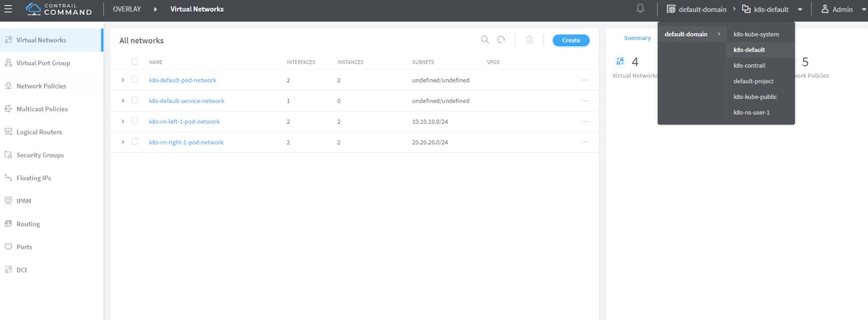Refresh the networks list
The width and height of the screenshot is (868, 320).
501,40
